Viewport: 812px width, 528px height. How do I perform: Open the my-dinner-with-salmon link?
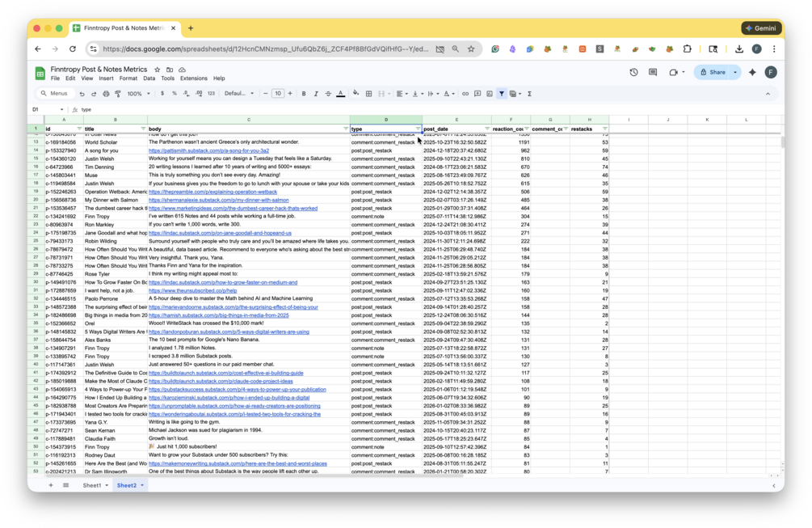pos(218,200)
